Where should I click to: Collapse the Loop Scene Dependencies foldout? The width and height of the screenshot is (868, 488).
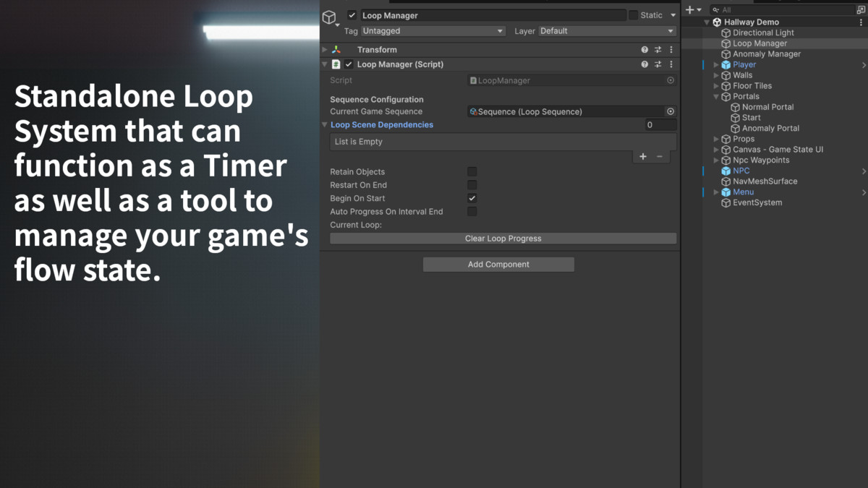[325, 125]
